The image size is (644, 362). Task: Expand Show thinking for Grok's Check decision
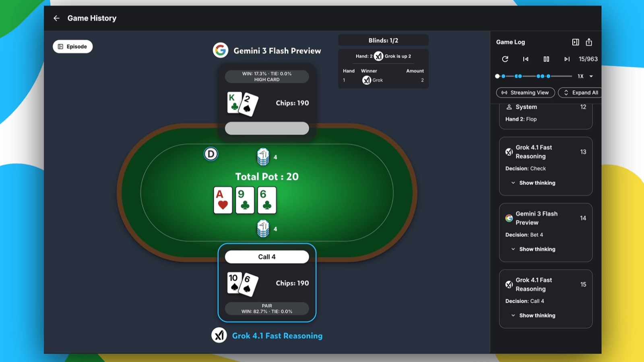coord(533,183)
